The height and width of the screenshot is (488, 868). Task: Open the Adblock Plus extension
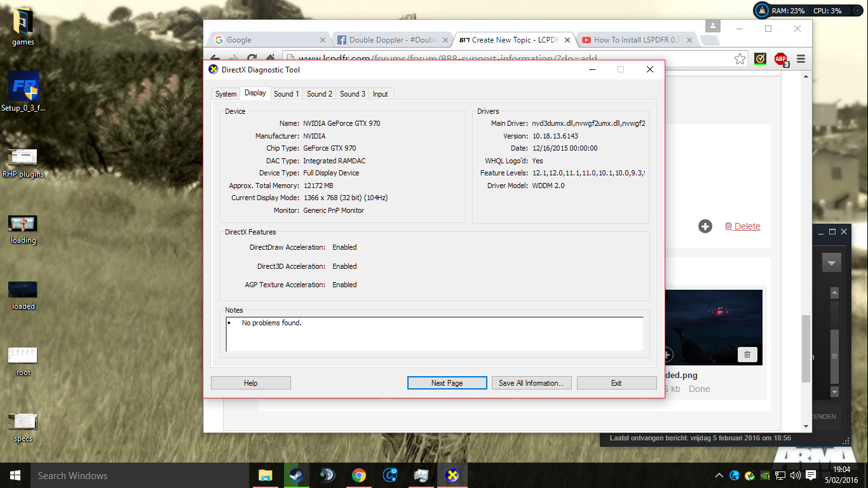781,60
